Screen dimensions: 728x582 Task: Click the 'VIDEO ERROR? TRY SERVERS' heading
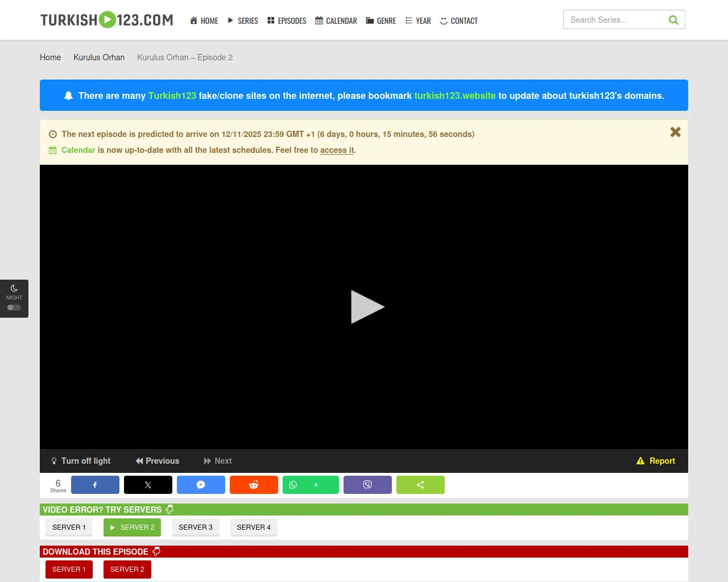(x=102, y=510)
